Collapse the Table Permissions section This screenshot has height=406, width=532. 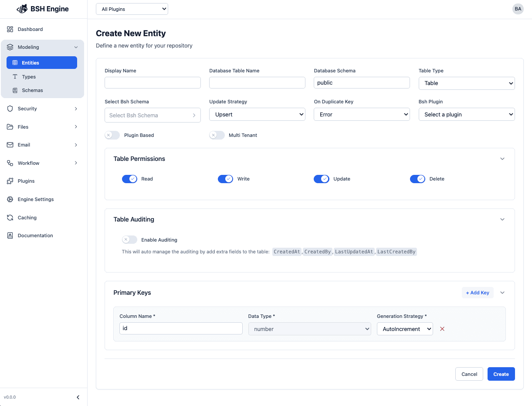(x=502, y=159)
